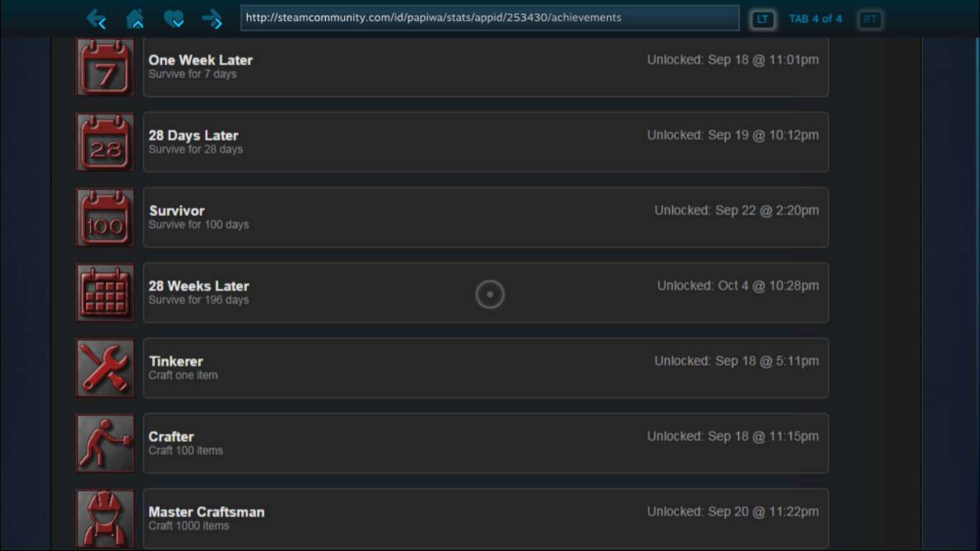Select the 28 Weeks Later calendar grid icon

point(105,293)
